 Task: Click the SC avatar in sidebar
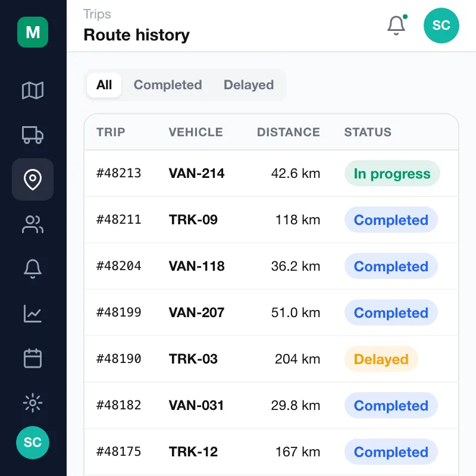(x=33, y=442)
